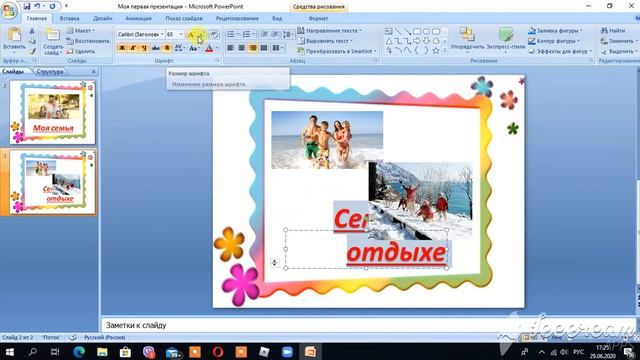The width and height of the screenshot is (640, 360).
Task: Undo the last action
Action: point(37,7)
